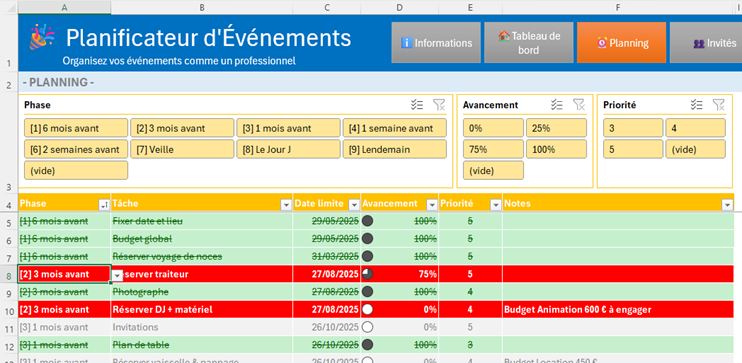Open the Informations page

(436, 43)
